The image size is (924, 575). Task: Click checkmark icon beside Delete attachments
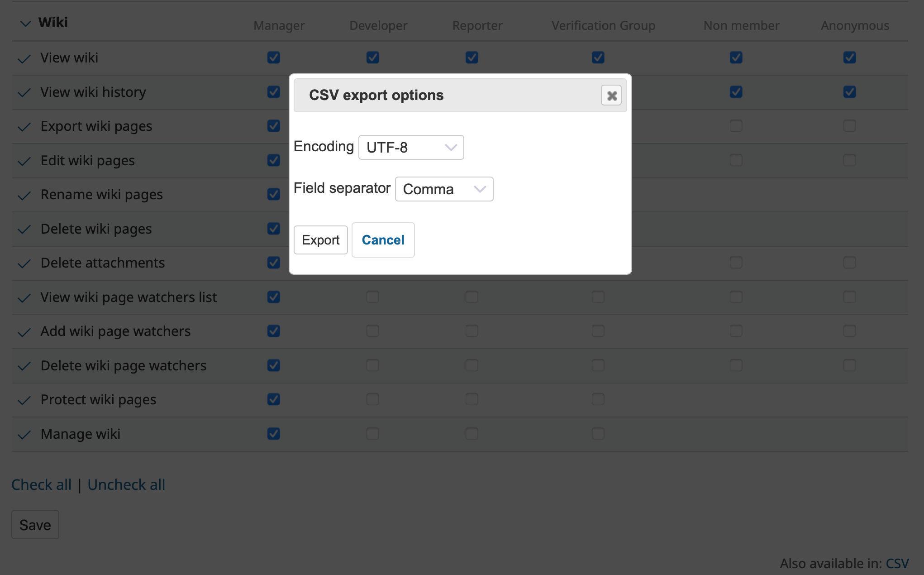click(24, 264)
